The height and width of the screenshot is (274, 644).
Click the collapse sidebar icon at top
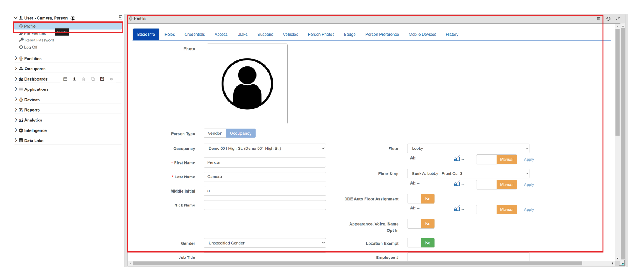(120, 17)
